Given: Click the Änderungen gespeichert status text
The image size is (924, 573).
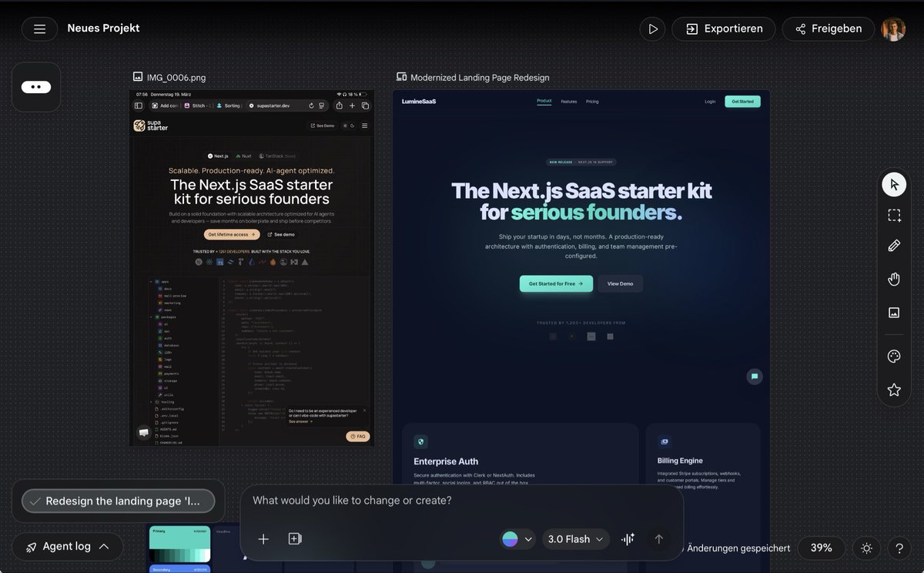Looking at the screenshot, I should [x=738, y=548].
